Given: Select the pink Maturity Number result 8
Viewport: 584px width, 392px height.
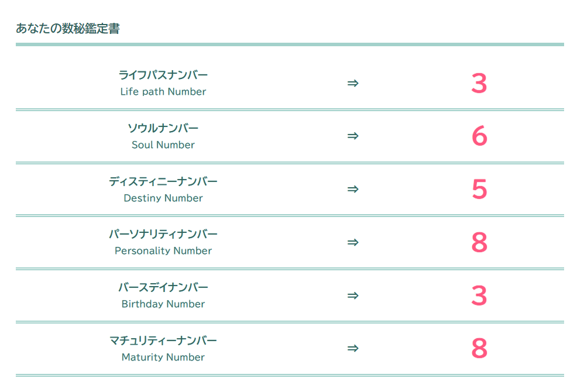Looking at the screenshot, I should click(x=479, y=349).
